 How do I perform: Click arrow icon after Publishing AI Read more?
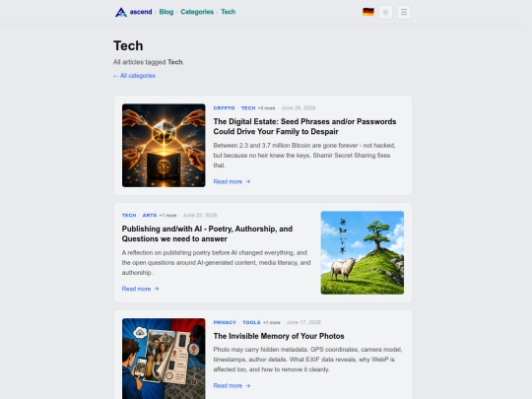pos(157,289)
